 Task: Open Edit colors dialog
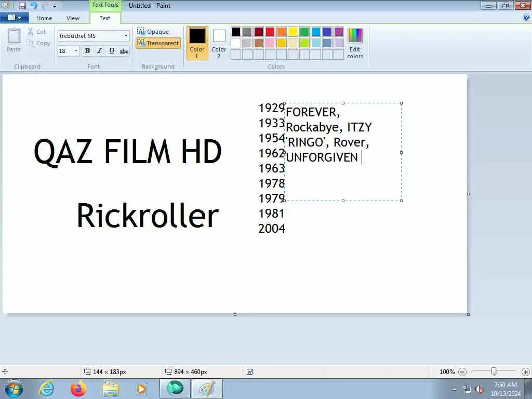tap(355, 43)
